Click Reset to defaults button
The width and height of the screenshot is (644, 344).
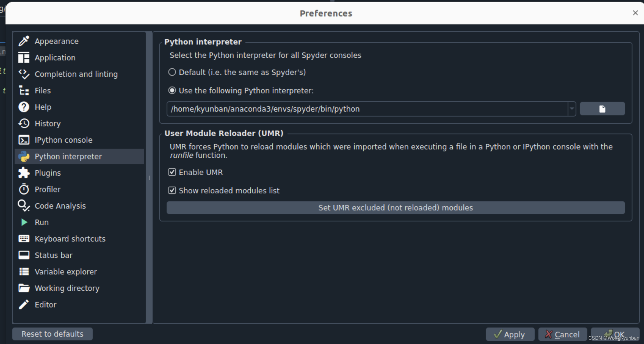click(x=52, y=334)
